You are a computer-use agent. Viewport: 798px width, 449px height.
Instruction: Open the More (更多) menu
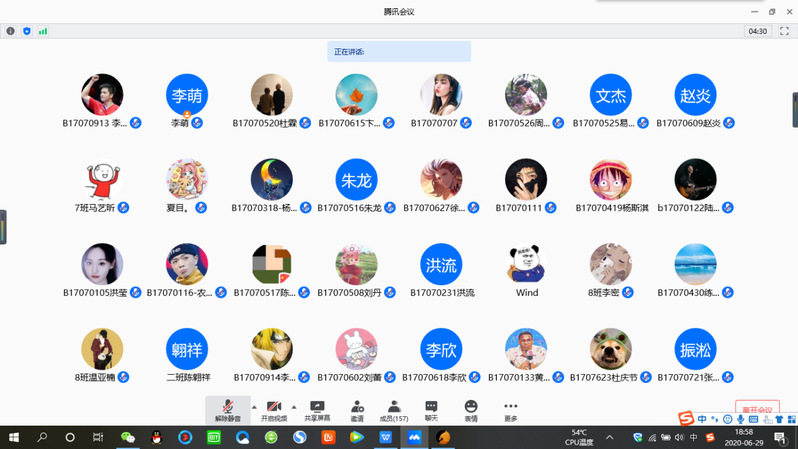click(x=511, y=410)
